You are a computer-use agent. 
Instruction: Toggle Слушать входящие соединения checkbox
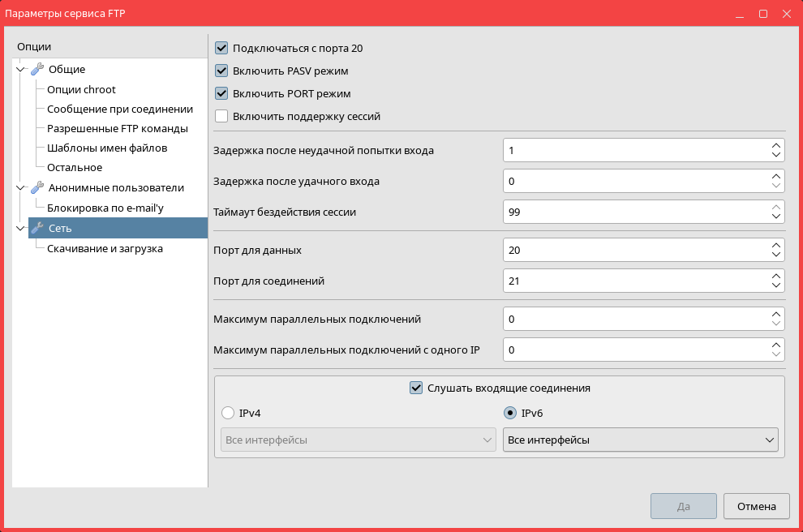[416, 388]
